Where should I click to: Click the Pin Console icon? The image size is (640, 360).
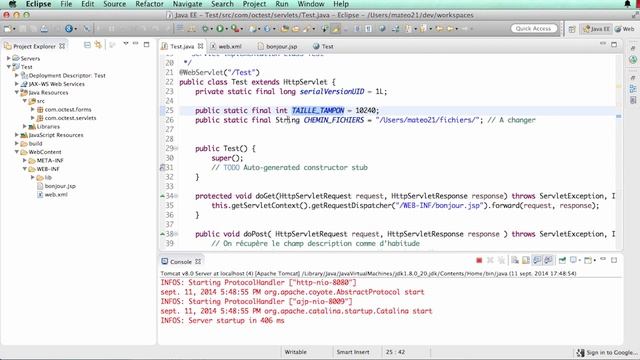(x=562, y=260)
